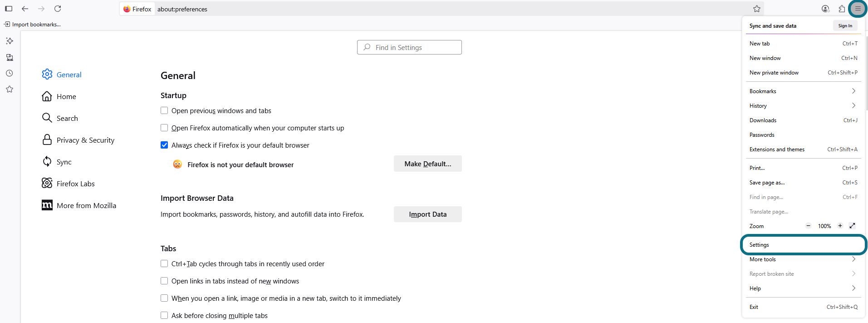Viewport: 868px width, 323px height.
Task: Reload the current page
Action: (58, 9)
